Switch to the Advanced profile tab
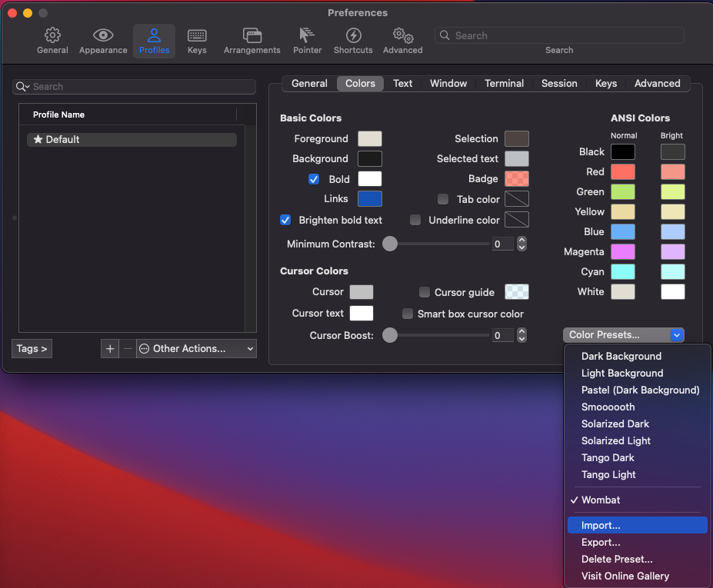The width and height of the screenshot is (713, 588). tap(657, 83)
